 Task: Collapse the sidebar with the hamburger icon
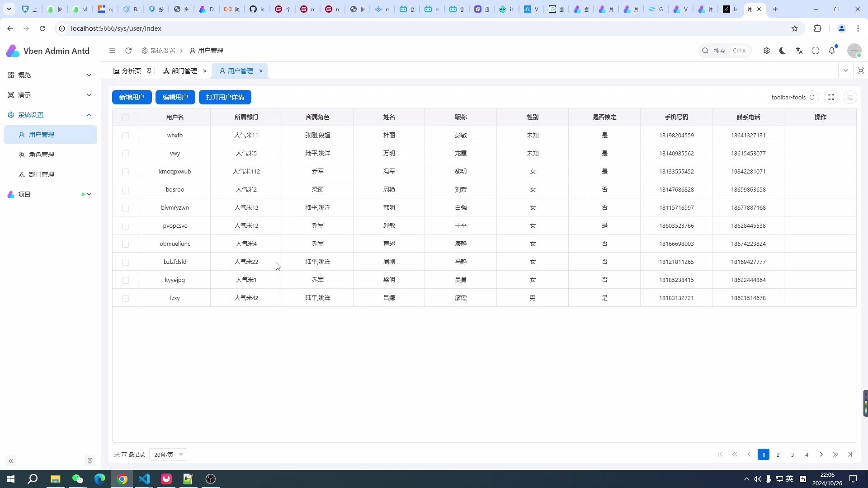[x=112, y=51]
